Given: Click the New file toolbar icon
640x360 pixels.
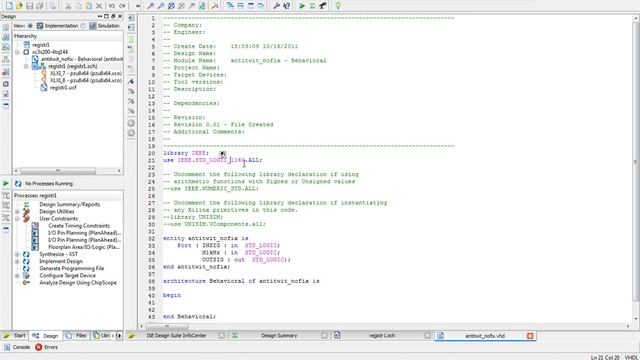Looking at the screenshot, I should [9, 6].
